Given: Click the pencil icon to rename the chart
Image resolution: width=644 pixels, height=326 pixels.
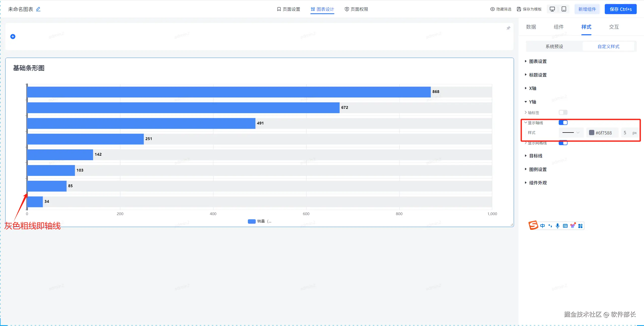Looking at the screenshot, I should [x=38, y=9].
